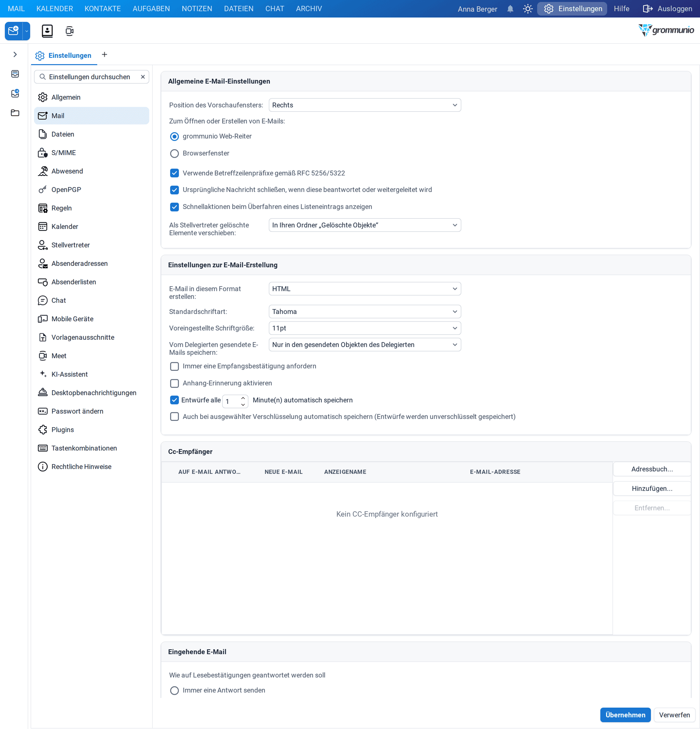Click the Einstellungen durchsuchen search field
The width and height of the screenshot is (700, 729).
point(91,77)
